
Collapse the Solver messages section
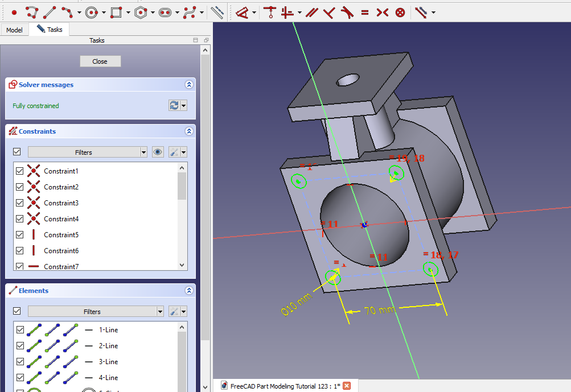click(x=189, y=85)
